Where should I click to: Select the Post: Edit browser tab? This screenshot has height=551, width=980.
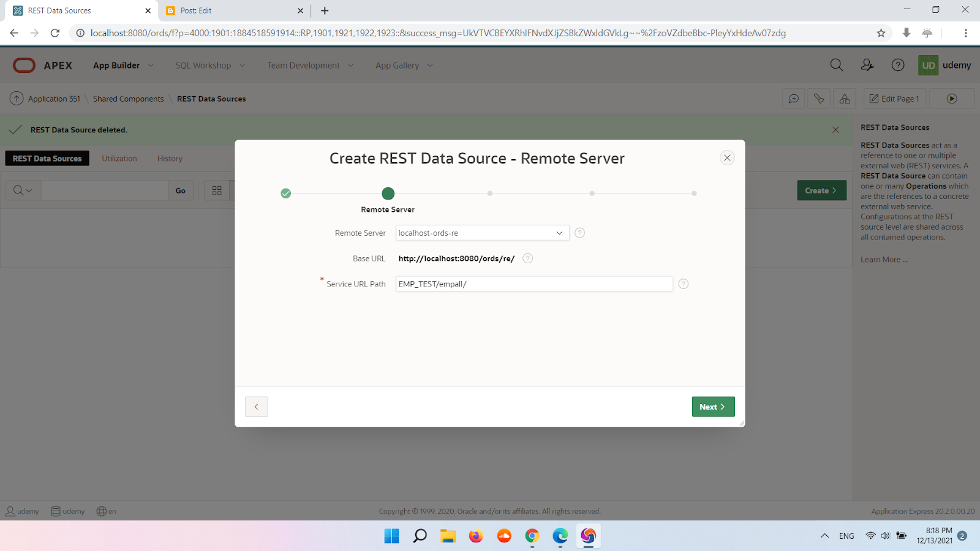[x=233, y=11]
